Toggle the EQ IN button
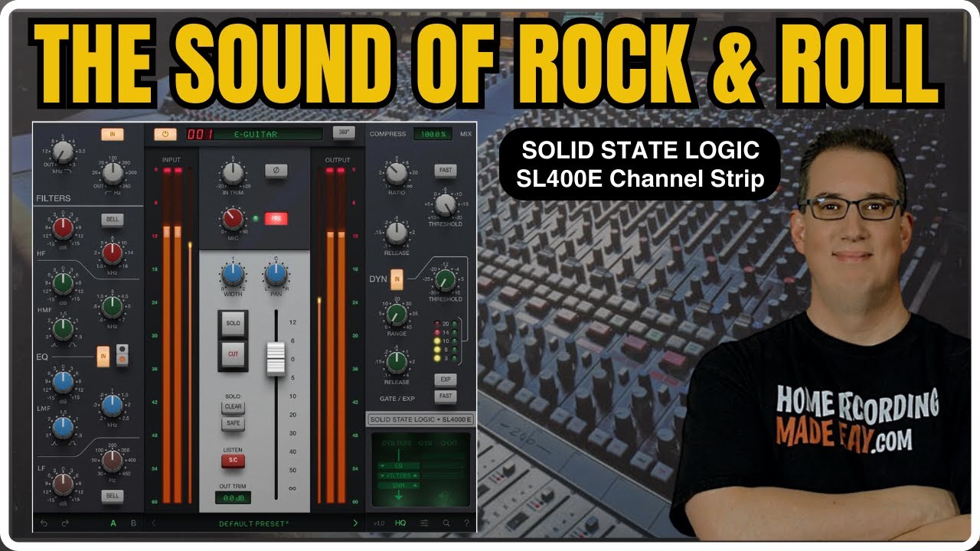 (103, 355)
